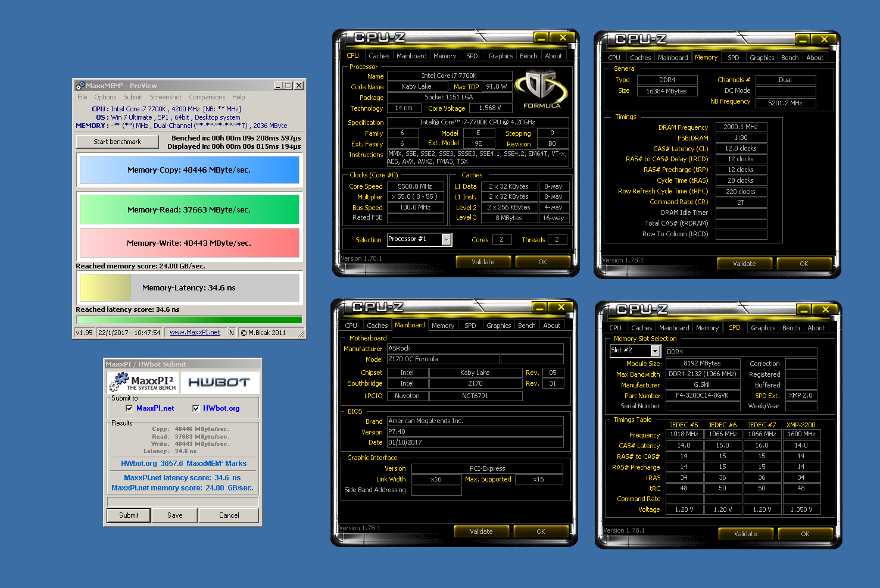The image size is (880, 588).
Task: Click Cancel button in HWbot Submit dialog
Action: pos(229,515)
